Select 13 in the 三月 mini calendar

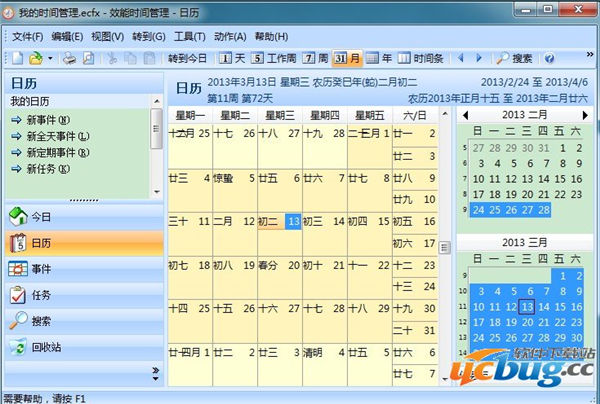click(527, 307)
